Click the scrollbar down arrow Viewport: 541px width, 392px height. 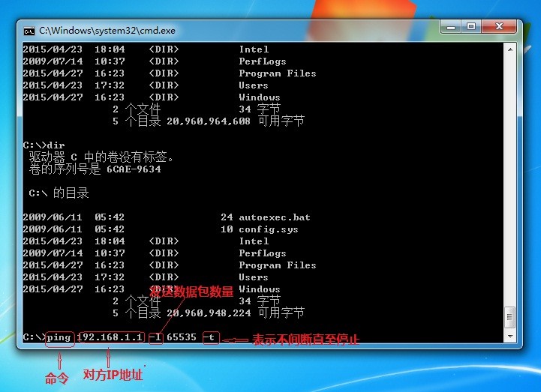pyautogui.click(x=510, y=336)
